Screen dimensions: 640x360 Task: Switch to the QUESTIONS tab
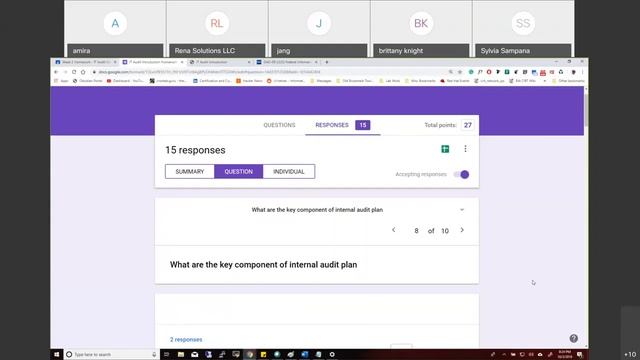point(279,125)
